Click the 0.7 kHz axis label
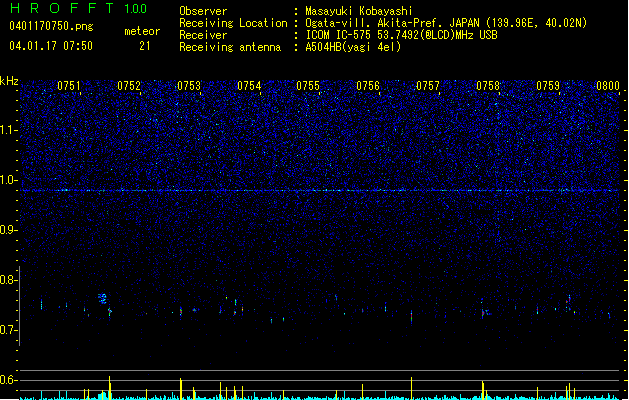 tap(7, 330)
